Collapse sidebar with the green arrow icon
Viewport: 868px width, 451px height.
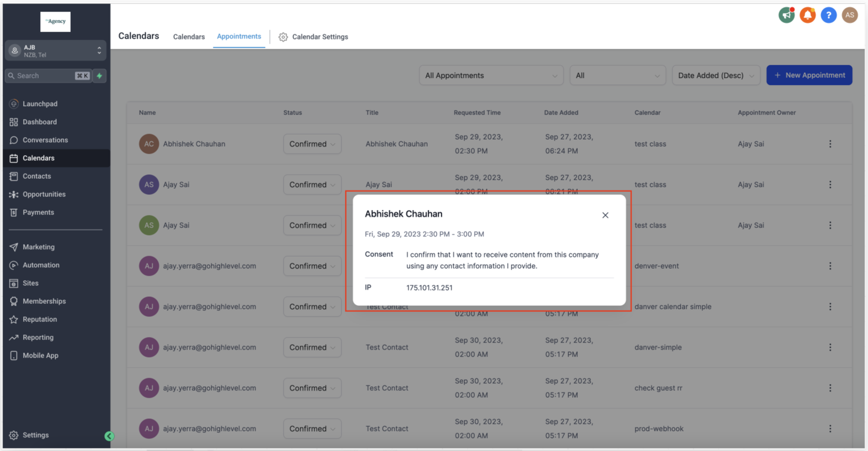pyautogui.click(x=109, y=436)
